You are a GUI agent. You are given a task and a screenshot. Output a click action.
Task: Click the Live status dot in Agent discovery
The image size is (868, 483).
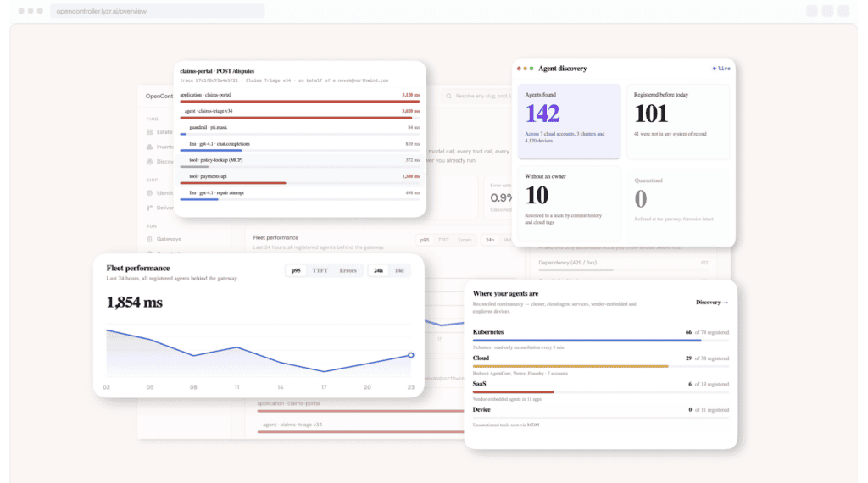pos(714,69)
